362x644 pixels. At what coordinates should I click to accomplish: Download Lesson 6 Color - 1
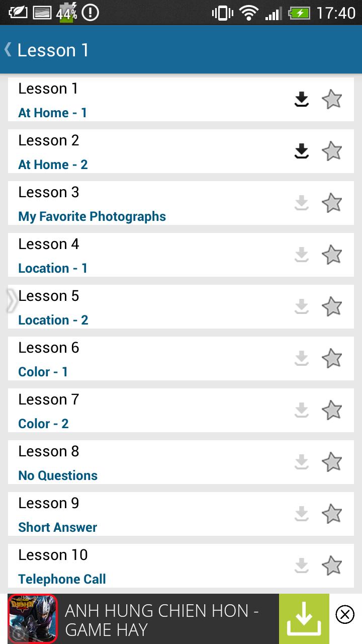pyautogui.click(x=301, y=359)
